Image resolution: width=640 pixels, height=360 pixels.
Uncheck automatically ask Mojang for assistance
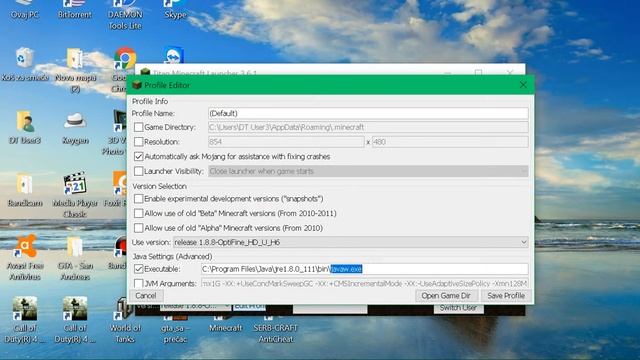(x=138, y=156)
